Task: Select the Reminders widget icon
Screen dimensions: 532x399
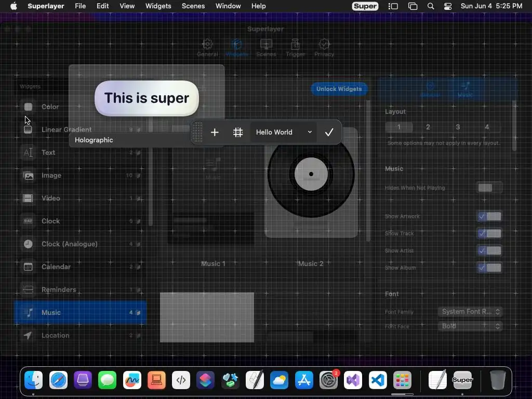Action: (x=28, y=290)
